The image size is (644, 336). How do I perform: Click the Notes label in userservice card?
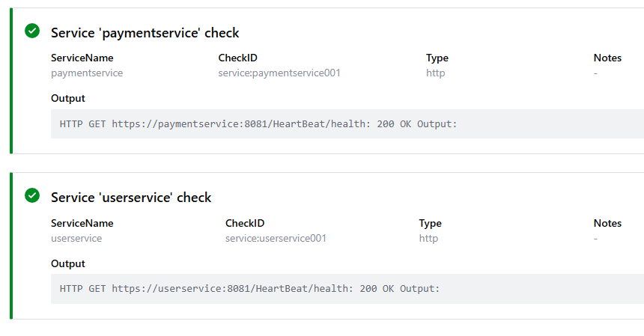[x=607, y=223]
